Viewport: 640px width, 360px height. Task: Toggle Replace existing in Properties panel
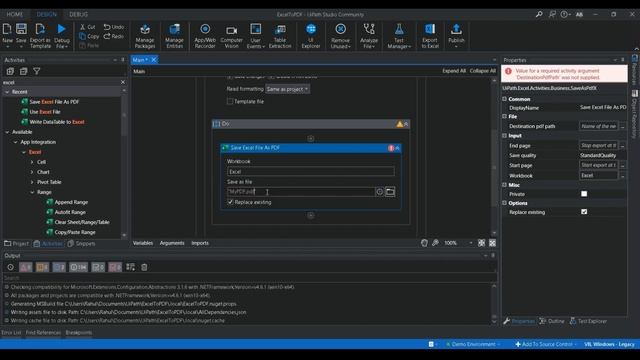(x=584, y=212)
